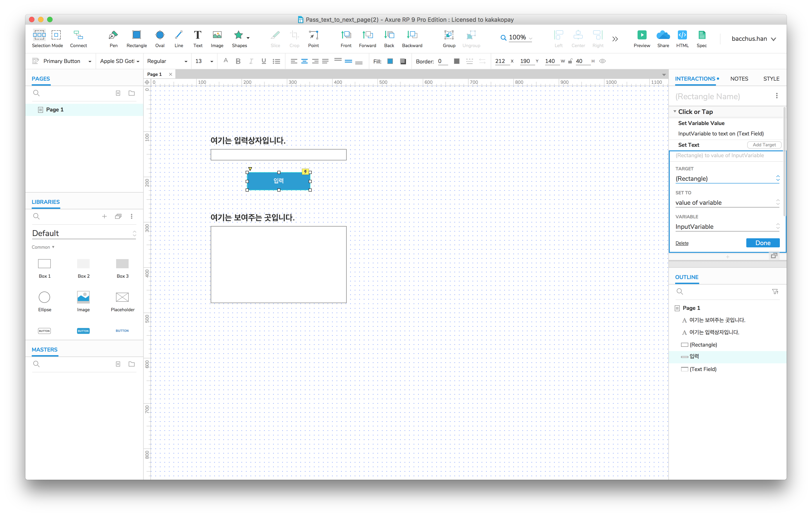
Task: Toggle bold text formatting
Action: tap(238, 61)
